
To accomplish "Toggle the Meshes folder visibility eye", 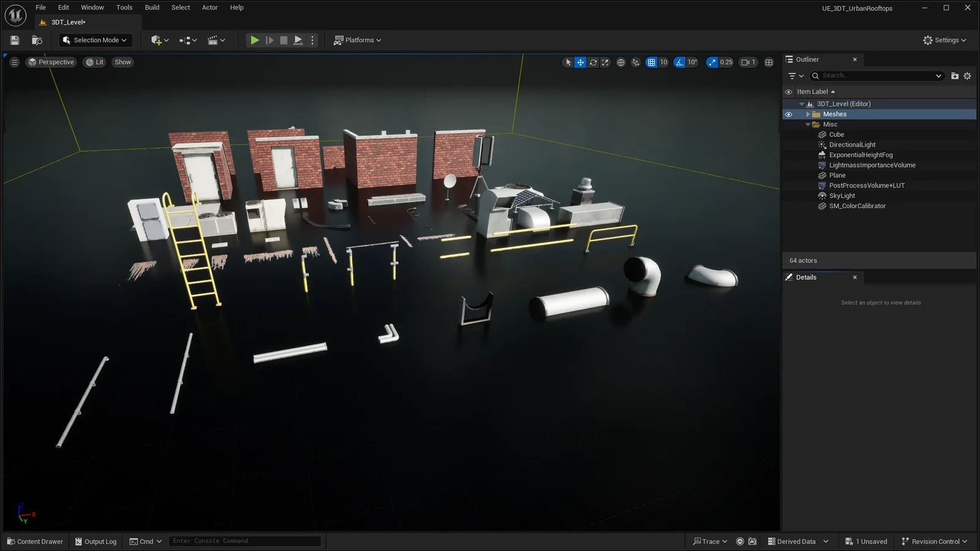I will pos(789,114).
